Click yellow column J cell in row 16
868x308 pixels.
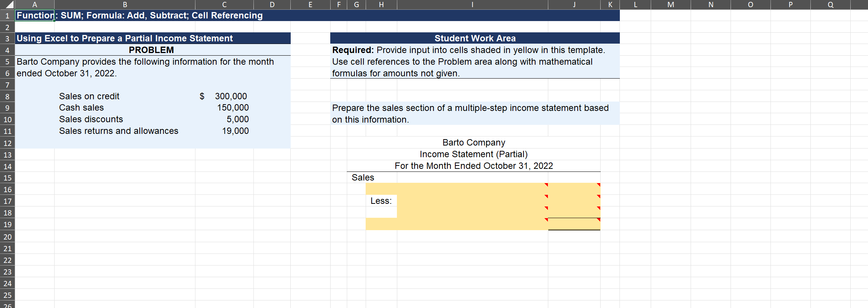574,189
